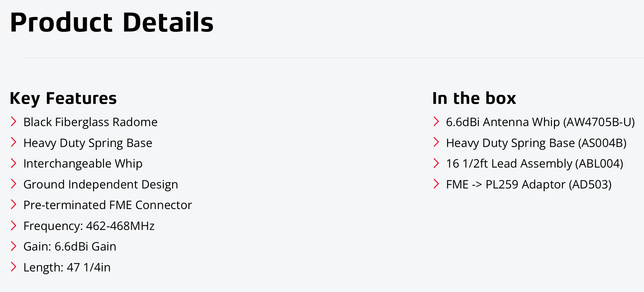Click the 16 1/2ft Lead Assembly (ABL004) text
Image resolution: width=644 pixels, height=292 pixels.
click(x=535, y=164)
